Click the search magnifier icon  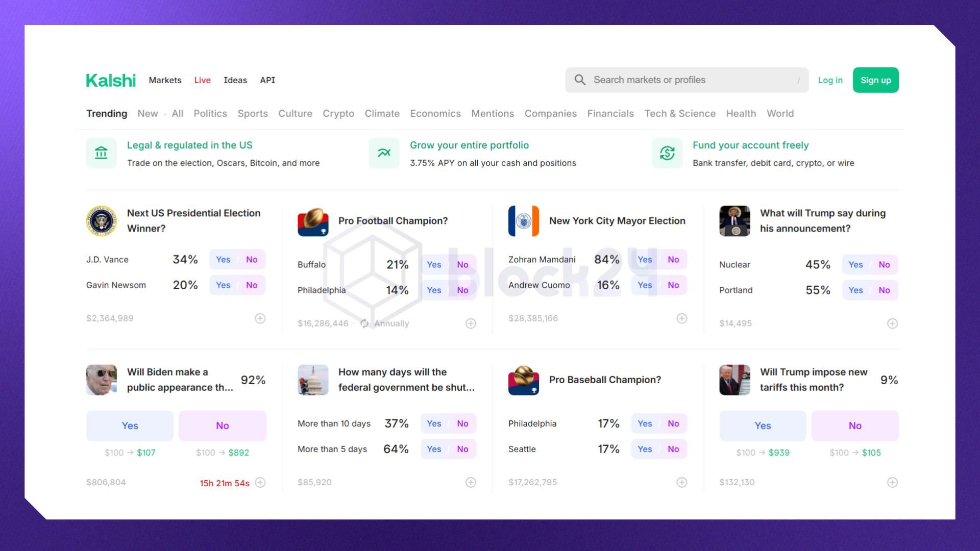pos(580,80)
